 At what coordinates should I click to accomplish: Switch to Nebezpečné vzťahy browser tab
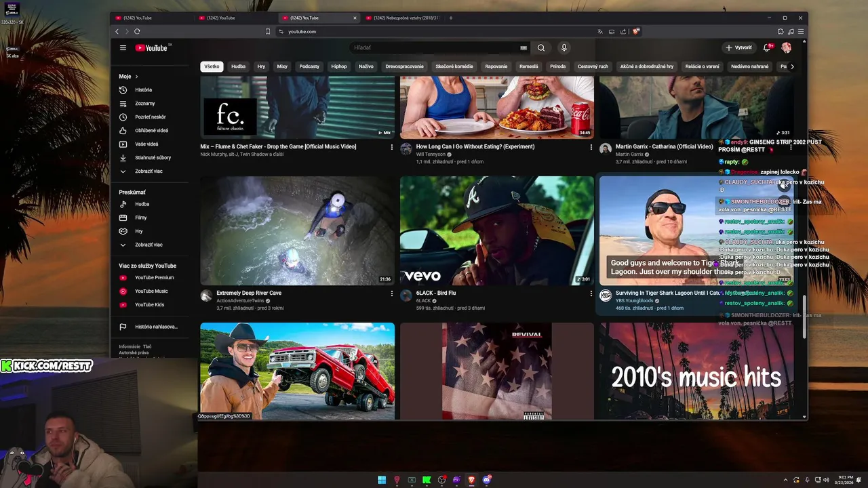click(403, 18)
